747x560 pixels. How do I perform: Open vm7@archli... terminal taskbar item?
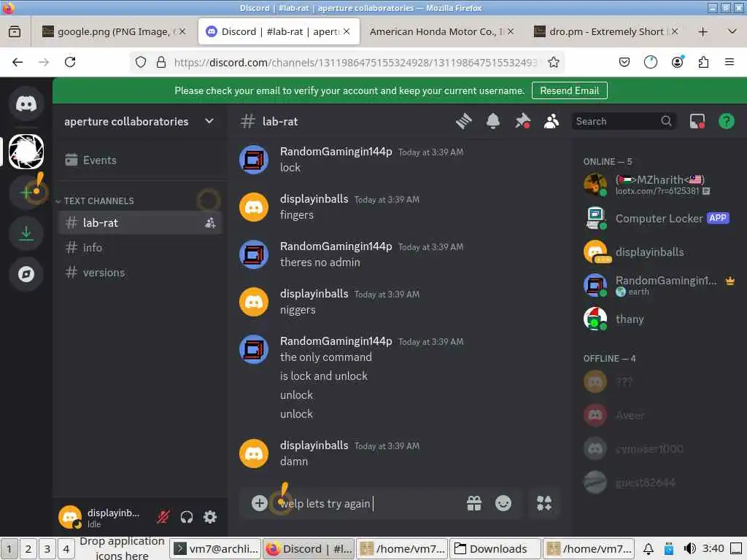coord(216,548)
